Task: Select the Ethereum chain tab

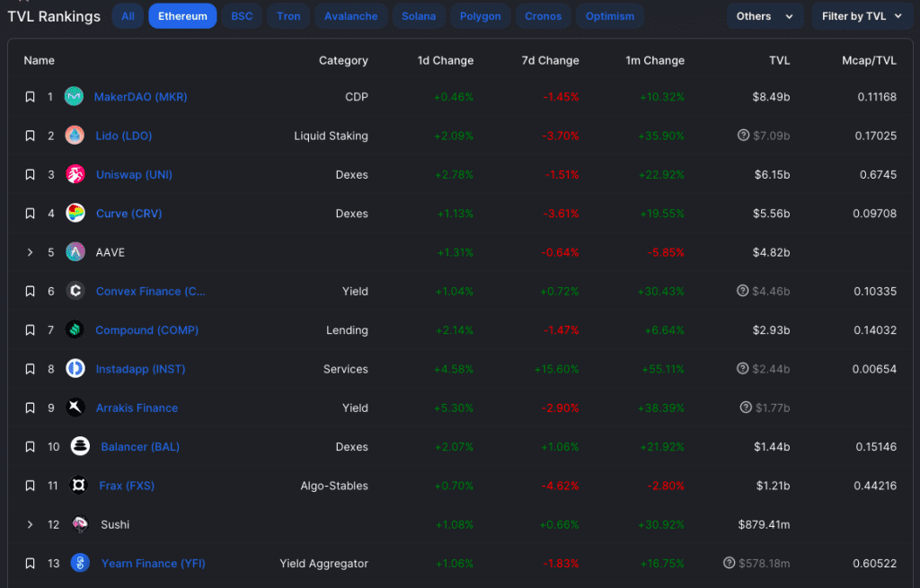Action: tap(182, 16)
